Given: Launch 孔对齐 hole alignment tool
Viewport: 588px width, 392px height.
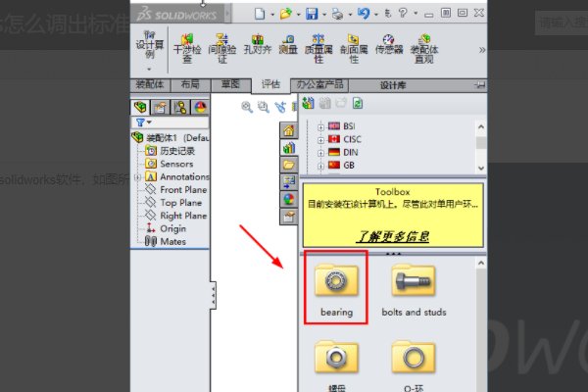Looking at the screenshot, I should pyautogui.click(x=257, y=44).
